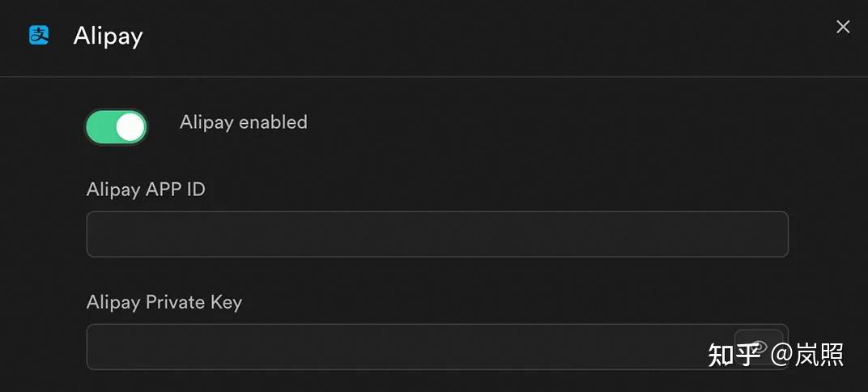Click the blue Alipay logo icon
This screenshot has width=868, height=392.
(39, 35)
